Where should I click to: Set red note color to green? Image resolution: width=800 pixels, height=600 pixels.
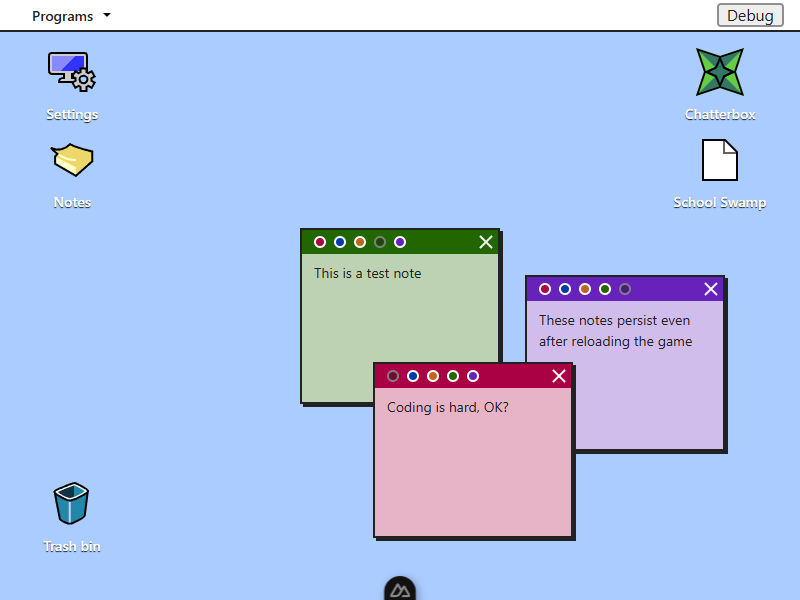[x=453, y=376]
